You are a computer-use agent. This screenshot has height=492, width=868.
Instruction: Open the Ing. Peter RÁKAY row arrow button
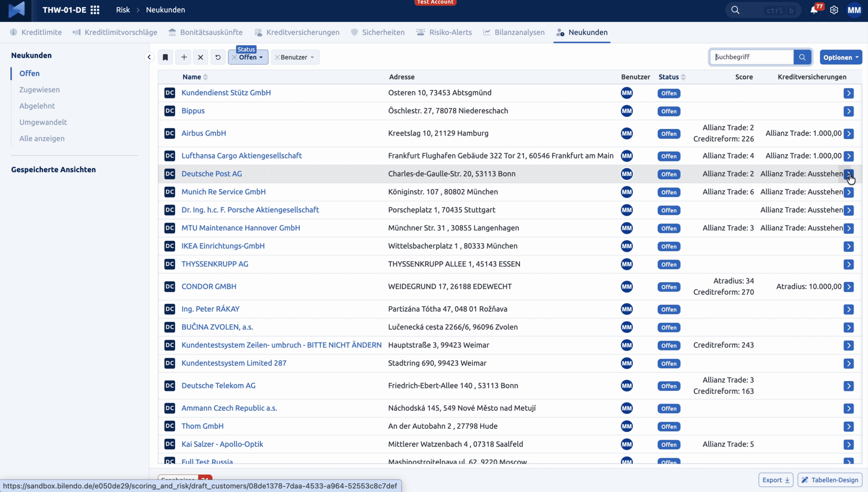tap(848, 309)
